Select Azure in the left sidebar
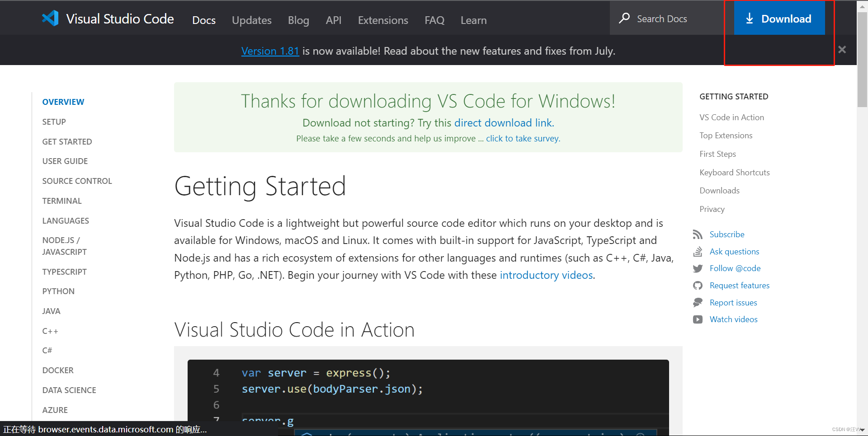Viewport: 868px width, 436px height. coord(55,410)
